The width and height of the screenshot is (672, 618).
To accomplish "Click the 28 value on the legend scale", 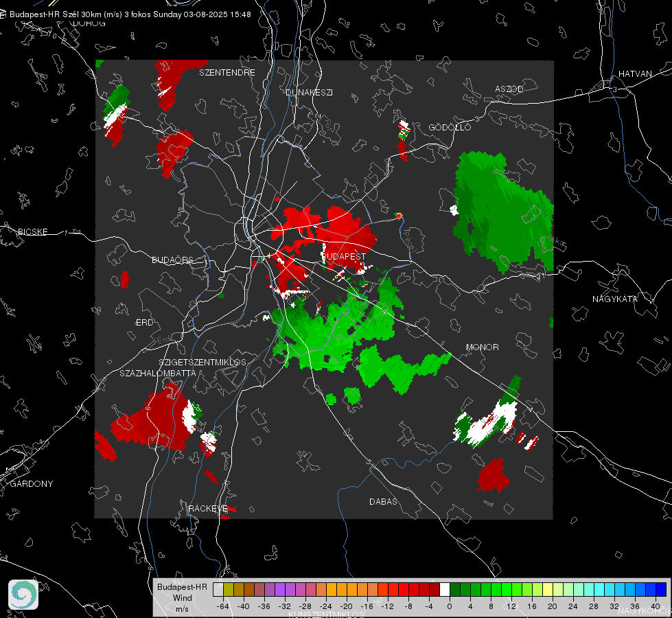I will pos(594,606).
